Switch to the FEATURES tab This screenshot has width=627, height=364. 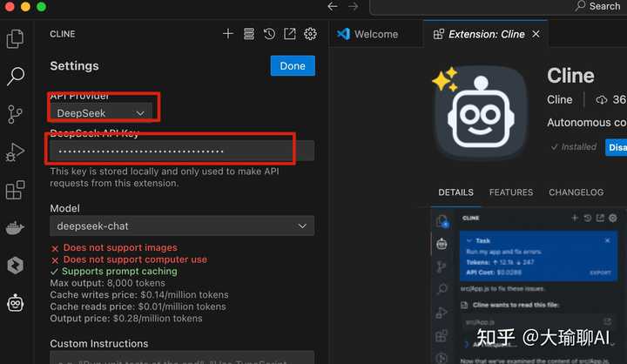coord(510,192)
